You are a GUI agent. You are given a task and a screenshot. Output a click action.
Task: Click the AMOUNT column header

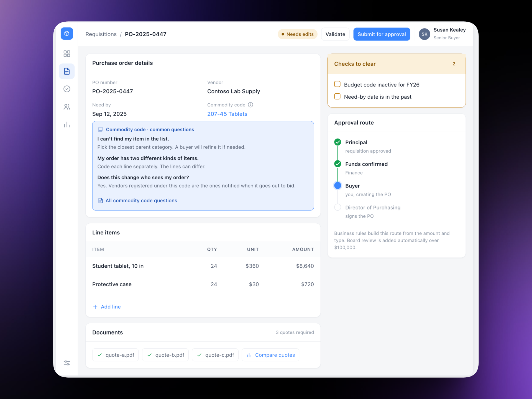[303, 249]
